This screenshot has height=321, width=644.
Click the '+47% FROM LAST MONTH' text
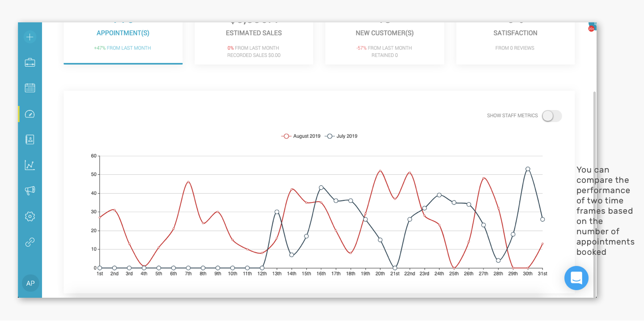click(x=123, y=48)
